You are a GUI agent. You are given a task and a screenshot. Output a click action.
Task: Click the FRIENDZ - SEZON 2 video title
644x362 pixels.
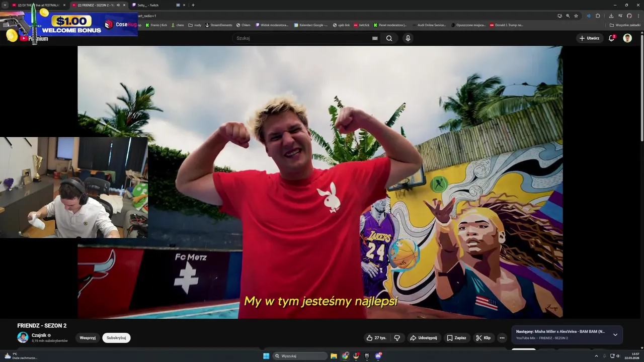[x=42, y=326]
